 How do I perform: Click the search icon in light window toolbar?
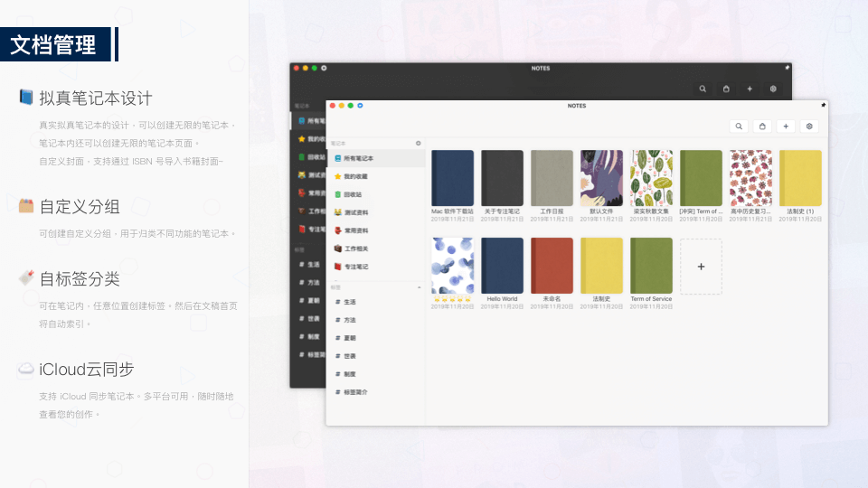point(739,127)
